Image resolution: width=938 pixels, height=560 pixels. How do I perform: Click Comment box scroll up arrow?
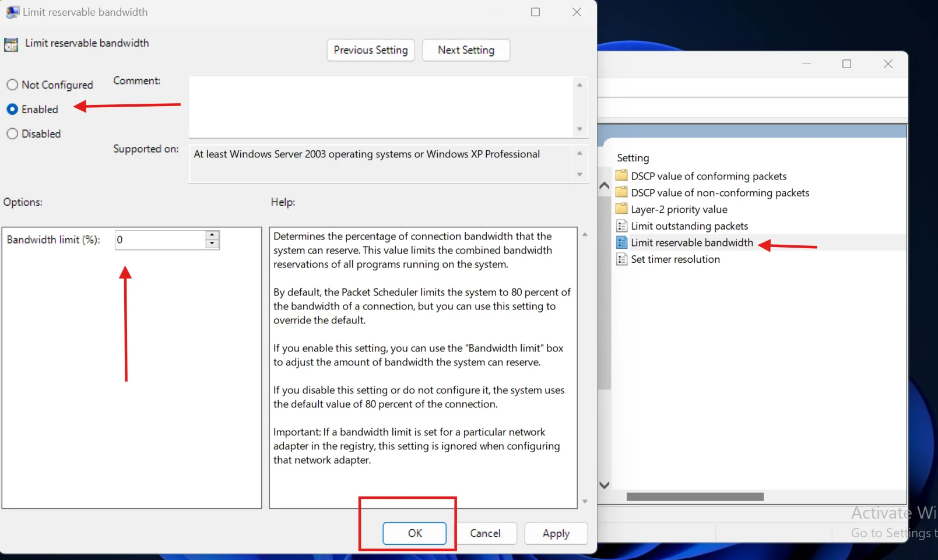pyautogui.click(x=579, y=85)
